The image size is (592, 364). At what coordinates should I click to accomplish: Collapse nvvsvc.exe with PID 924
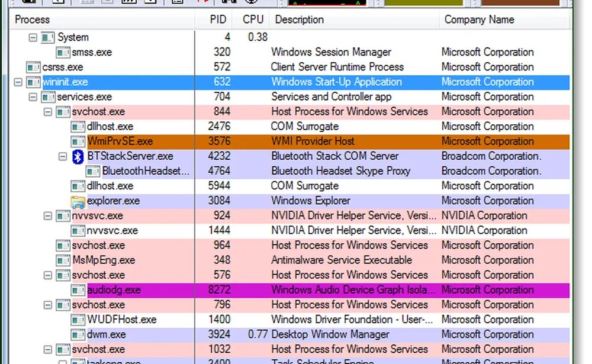(x=47, y=216)
